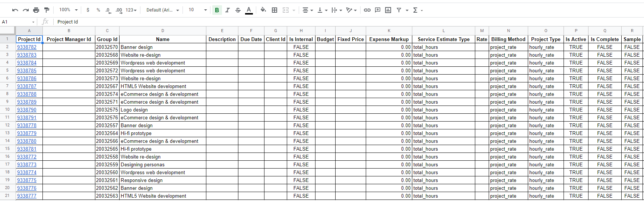Select column K header

tap(389, 31)
